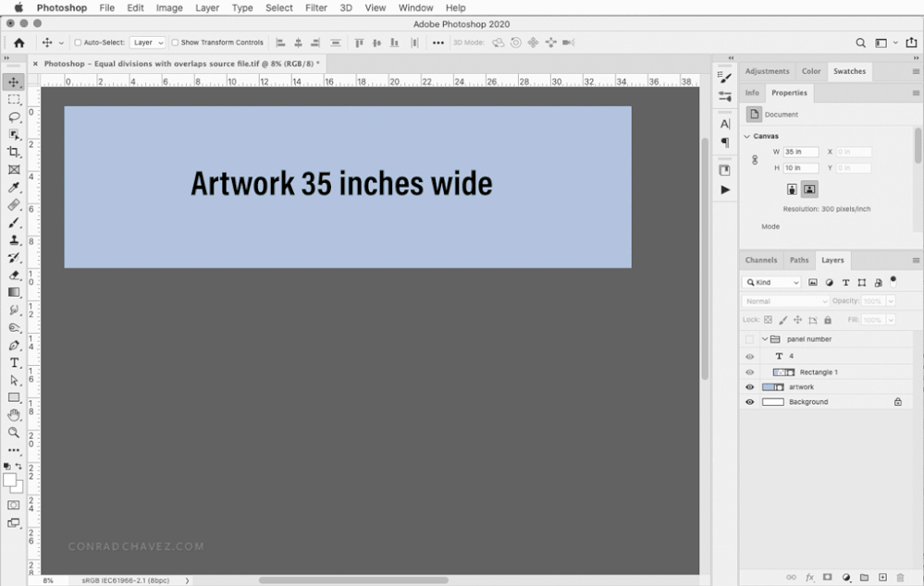This screenshot has height=586, width=924.
Task: Open Move tool preset picker arrow
Action: 61,43
